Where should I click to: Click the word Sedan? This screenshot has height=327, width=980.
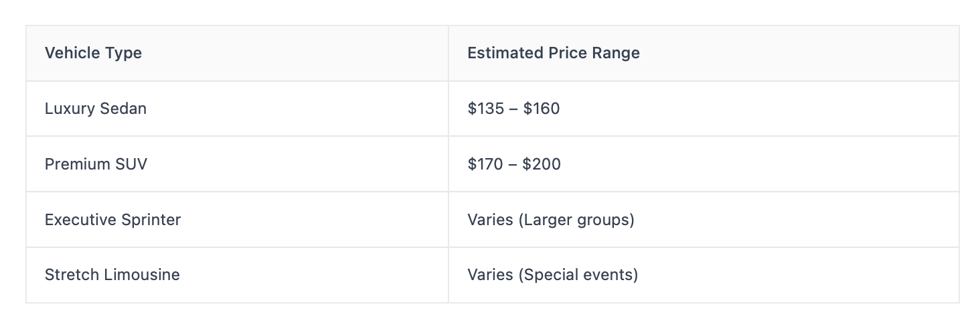125,109
